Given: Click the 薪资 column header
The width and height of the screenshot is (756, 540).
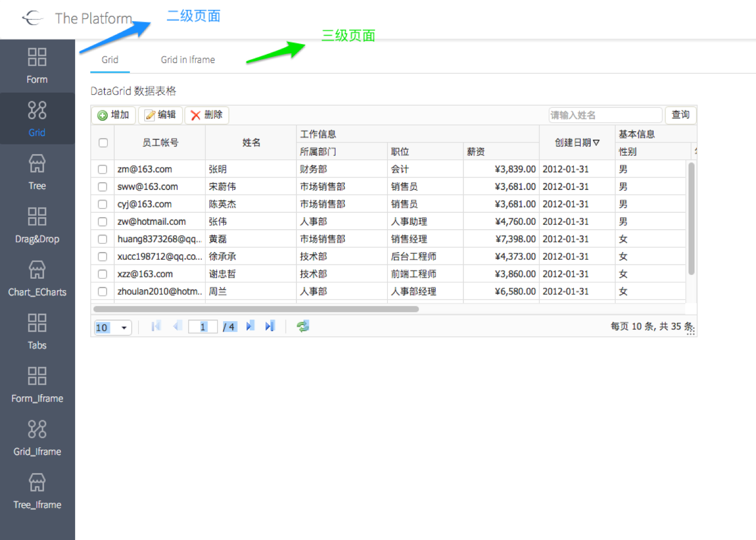Looking at the screenshot, I should coord(476,152).
